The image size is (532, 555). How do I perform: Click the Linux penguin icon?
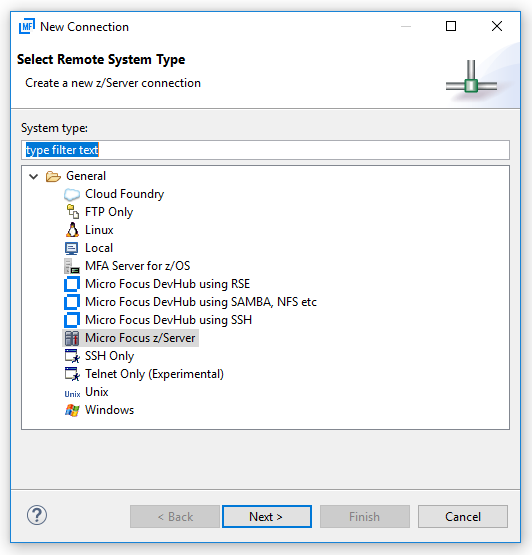pos(72,230)
